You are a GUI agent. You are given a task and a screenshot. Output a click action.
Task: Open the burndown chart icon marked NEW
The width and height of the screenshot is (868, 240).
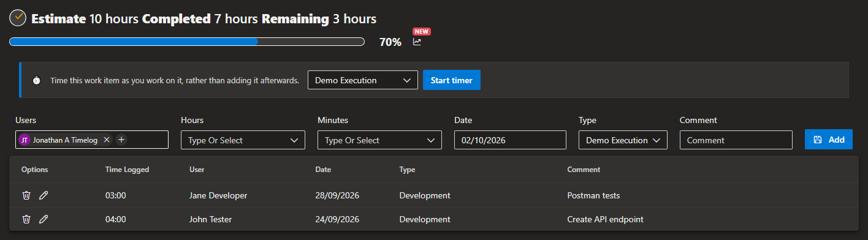click(417, 42)
